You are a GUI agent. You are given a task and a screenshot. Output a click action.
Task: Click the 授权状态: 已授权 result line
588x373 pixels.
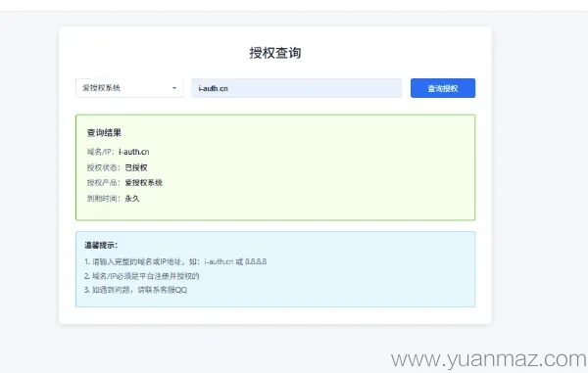pyautogui.click(x=117, y=167)
